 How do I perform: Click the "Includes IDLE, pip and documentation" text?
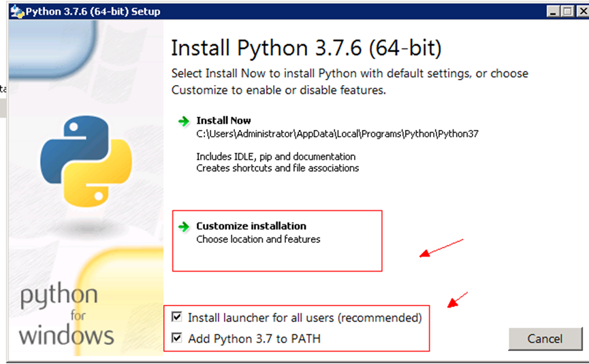point(276,156)
